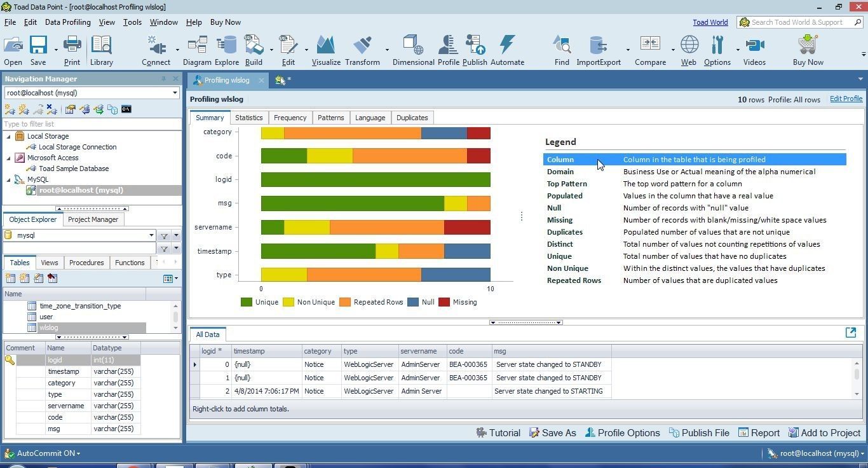Click the Edit Profile link
This screenshot has height=468, width=868.
[846, 99]
